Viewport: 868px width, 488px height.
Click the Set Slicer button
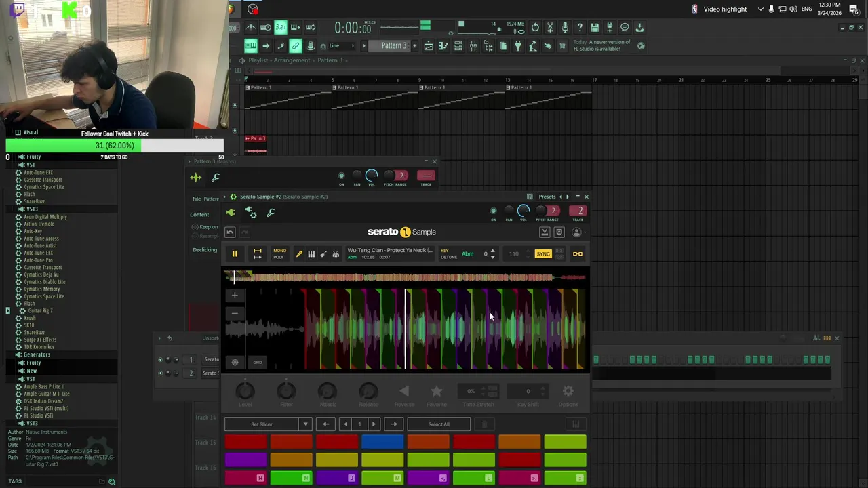[262, 424]
